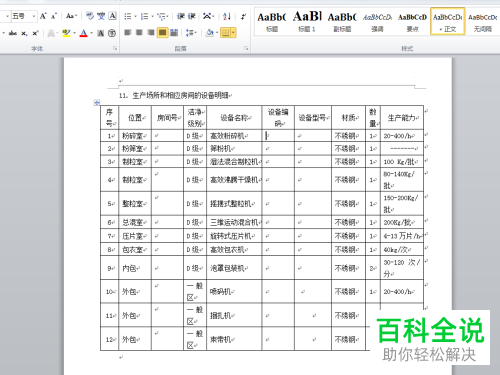Click the 筛粉机 cell
Image resolution: width=500 pixels, height=375 pixels.
[x=234, y=149]
